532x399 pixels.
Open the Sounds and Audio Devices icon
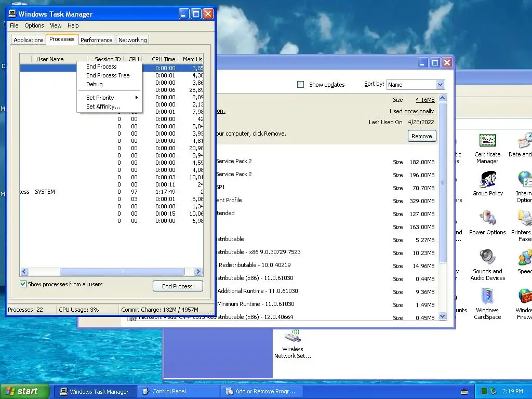click(487, 265)
